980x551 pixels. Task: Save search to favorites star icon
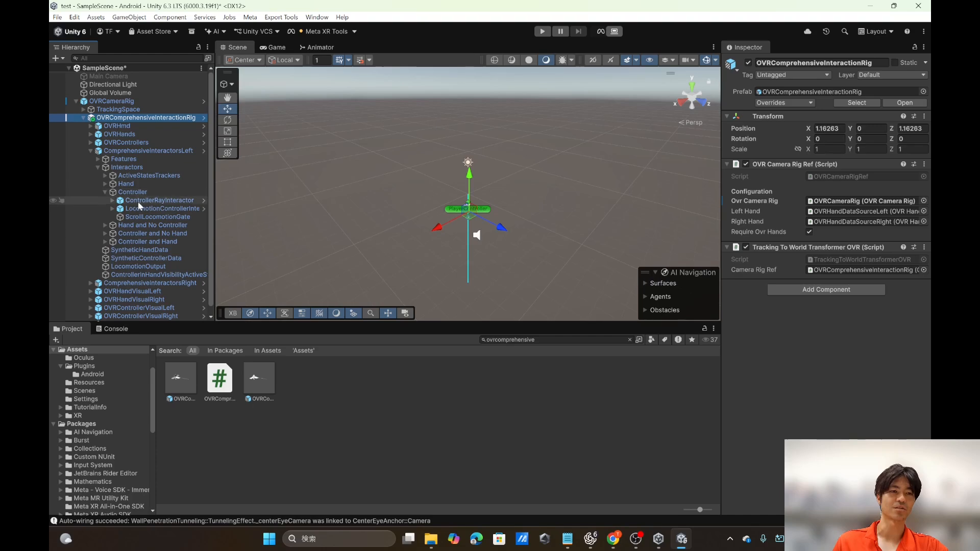tap(692, 340)
